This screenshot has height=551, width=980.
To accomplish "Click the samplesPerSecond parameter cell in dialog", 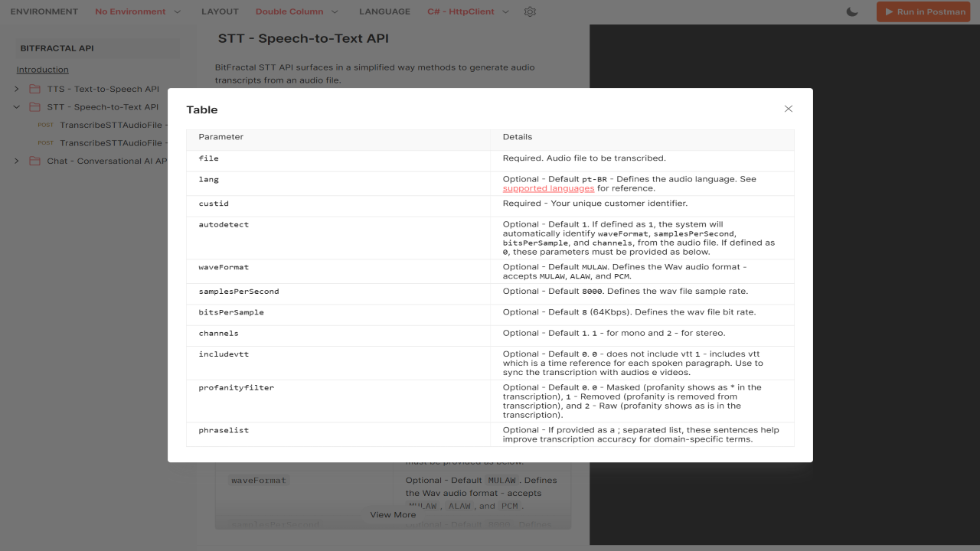I will click(338, 294).
